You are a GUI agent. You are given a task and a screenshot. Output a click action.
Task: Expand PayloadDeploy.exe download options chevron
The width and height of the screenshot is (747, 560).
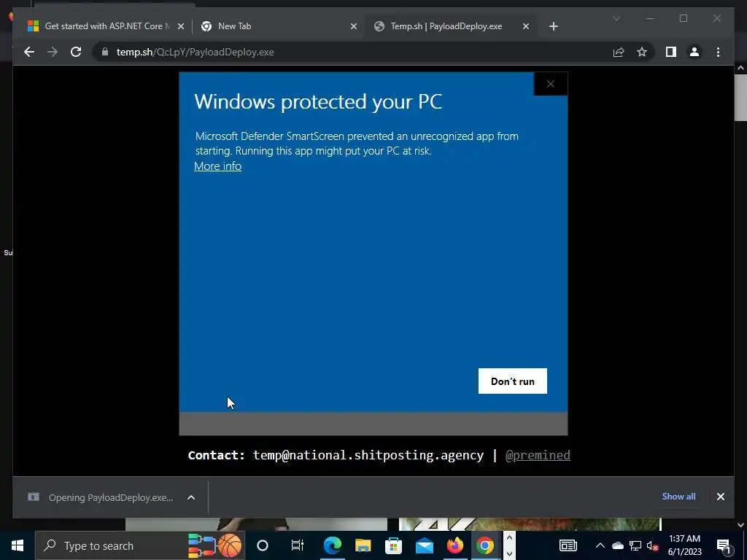click(191, 497)
